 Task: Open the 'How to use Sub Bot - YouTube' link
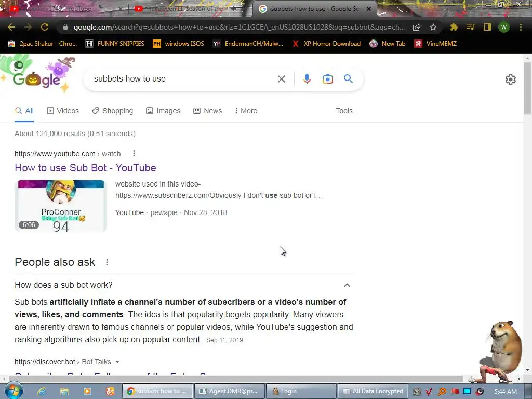click(x=85, y=168)
